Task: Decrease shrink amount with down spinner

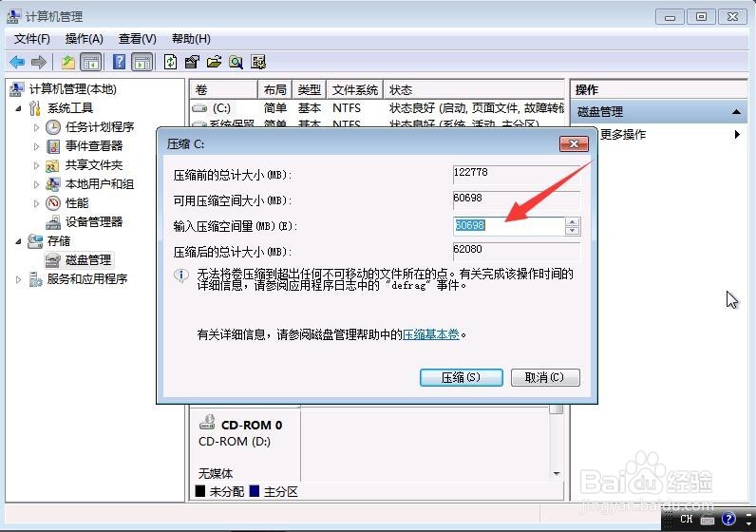Action: pos(573,231)
